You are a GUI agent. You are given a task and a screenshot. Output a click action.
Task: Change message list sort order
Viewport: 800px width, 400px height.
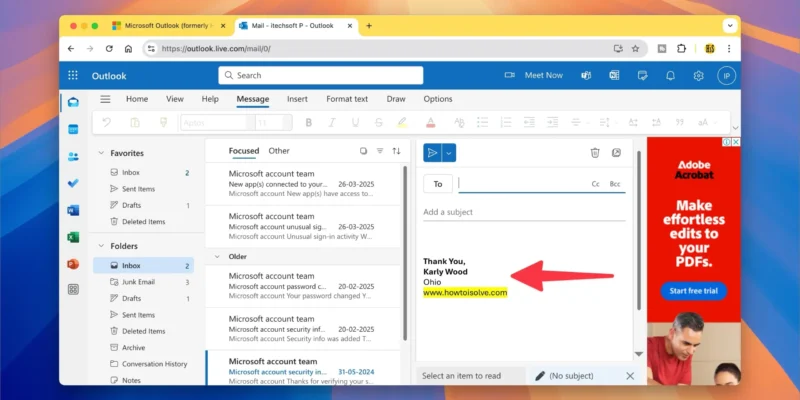click(x=396, y=151)
